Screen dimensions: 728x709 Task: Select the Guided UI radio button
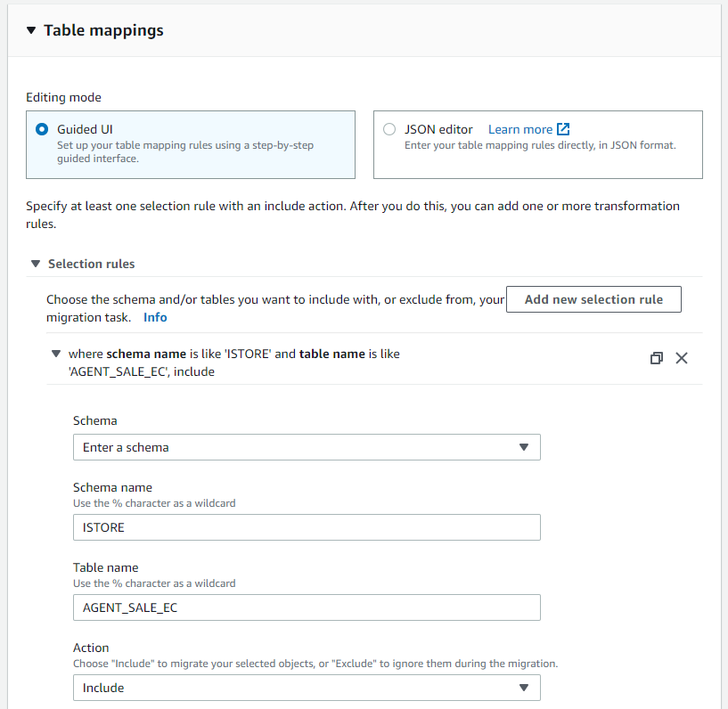tap(41, 129)
